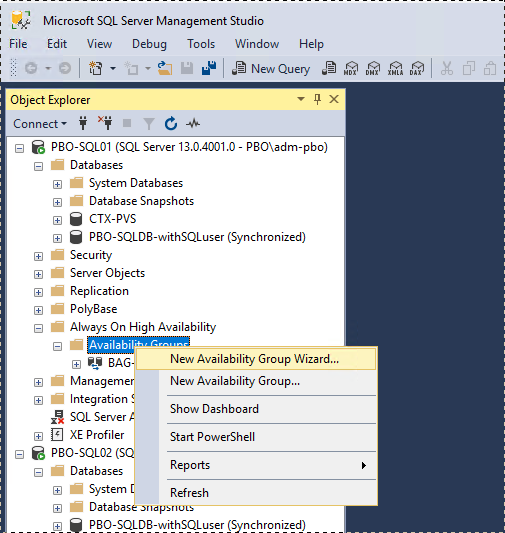
Task: Click the Filter funnel icon
Action: tap(149, 124)
